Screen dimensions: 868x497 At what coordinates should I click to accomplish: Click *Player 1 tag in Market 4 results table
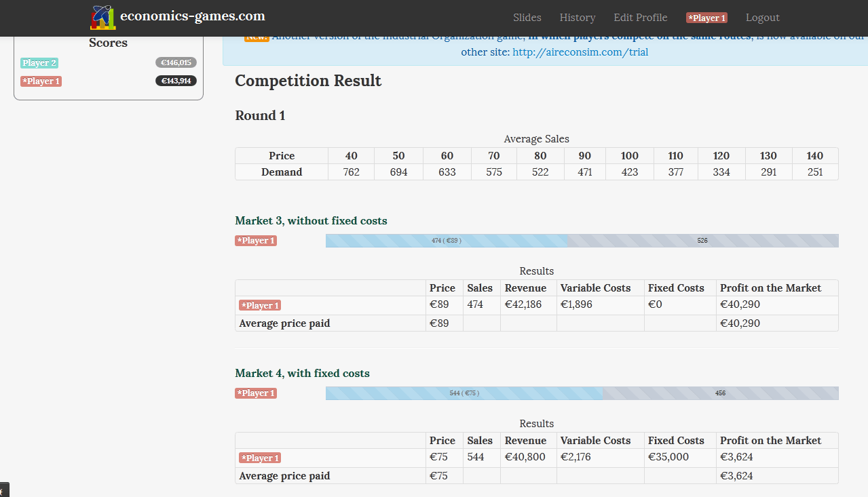[x=260, y=458]
